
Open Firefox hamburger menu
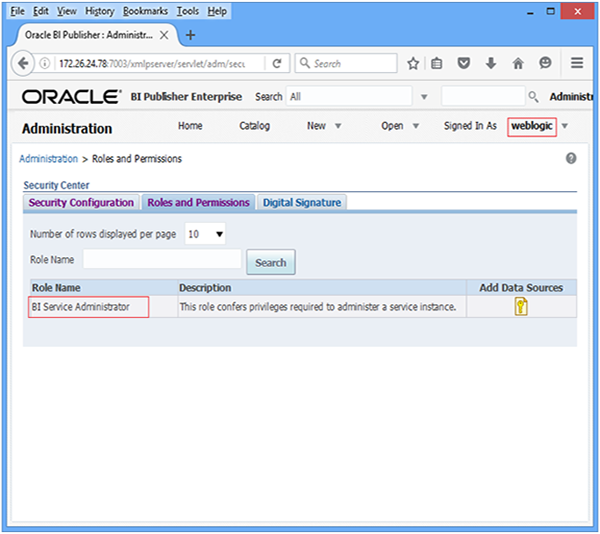point(577,63)
